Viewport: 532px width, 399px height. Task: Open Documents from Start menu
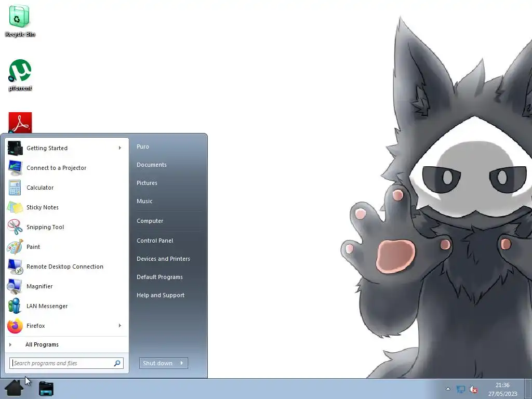[x=152, y=165]
